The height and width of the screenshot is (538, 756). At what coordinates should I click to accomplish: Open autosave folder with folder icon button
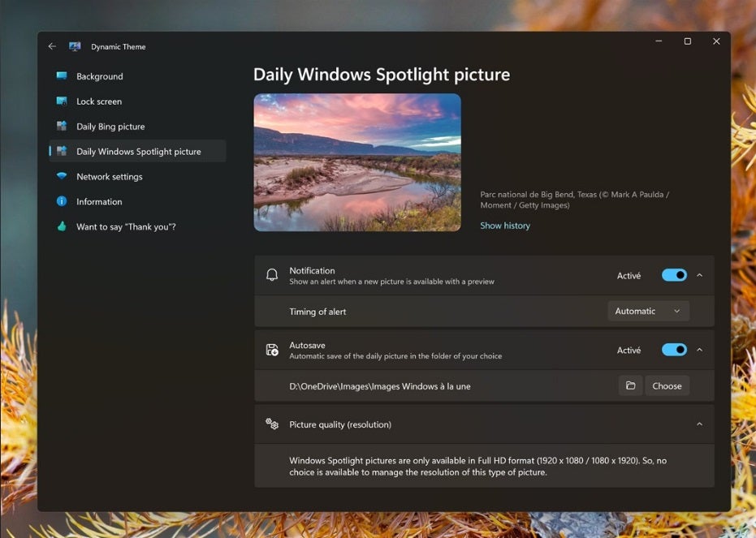pyautogui.click(x=630, y=386)
